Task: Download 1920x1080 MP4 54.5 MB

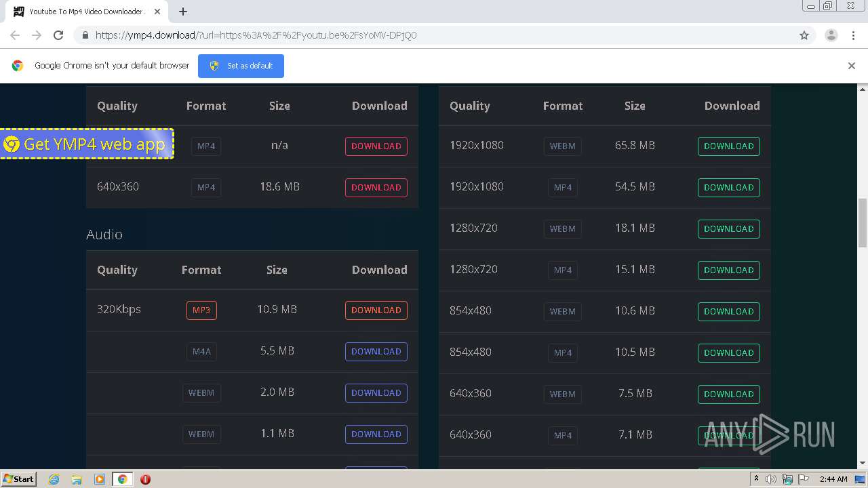Action: pos(729,188)
